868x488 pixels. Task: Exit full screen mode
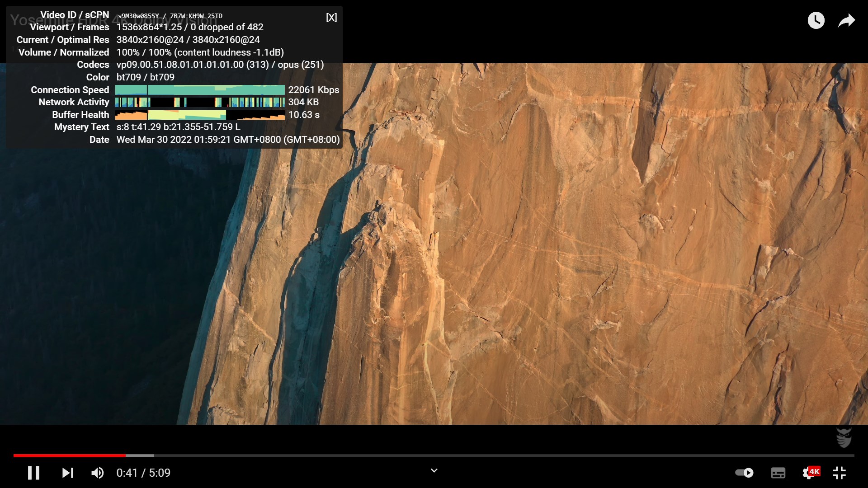[839, 473]
